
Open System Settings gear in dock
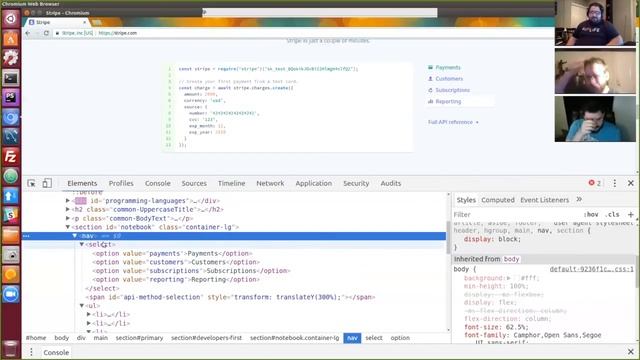pyautogui.click(x=11, y=58)
